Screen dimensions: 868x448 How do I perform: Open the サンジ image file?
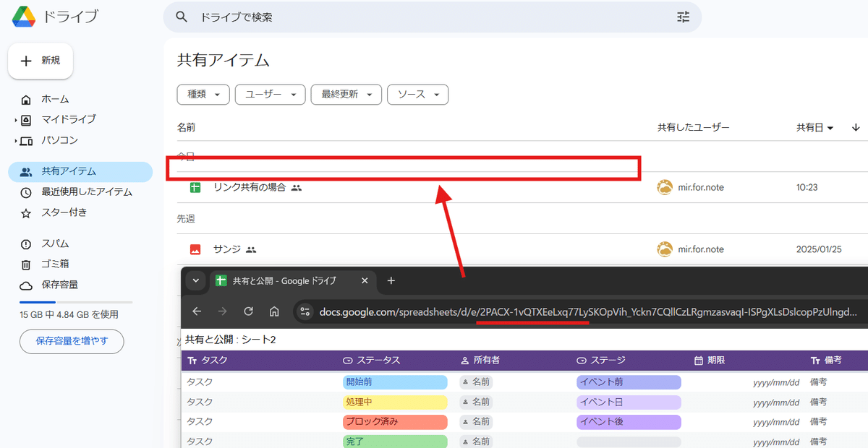pos(226,249)
